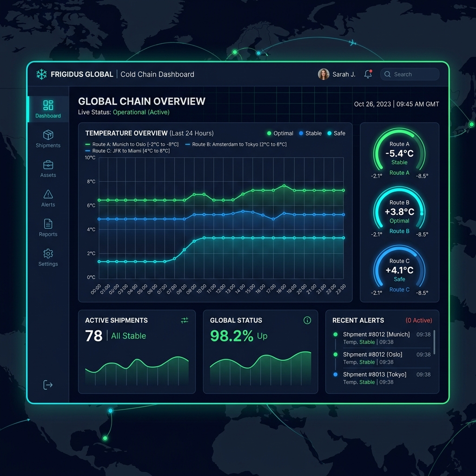476x476 pixels.
Task: Click the Route B temperature gauge
Action: (x=399, y=212)
